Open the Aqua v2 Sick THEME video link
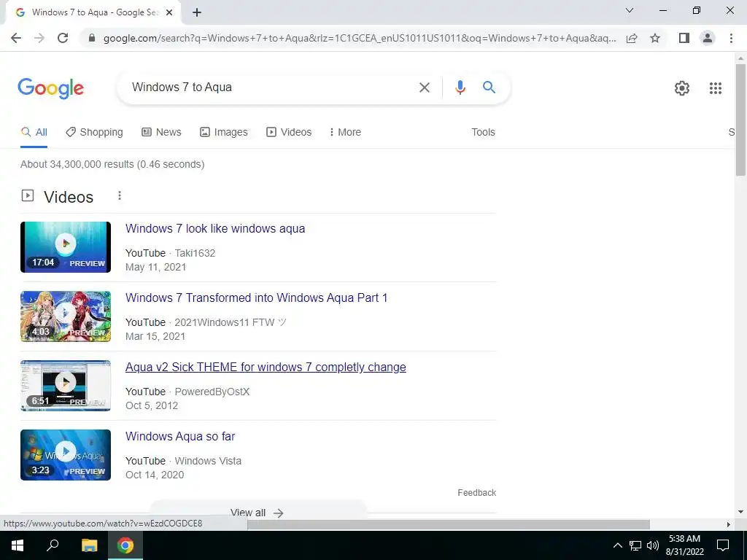This screenshot has height=560, width=747. coord(266,367)
